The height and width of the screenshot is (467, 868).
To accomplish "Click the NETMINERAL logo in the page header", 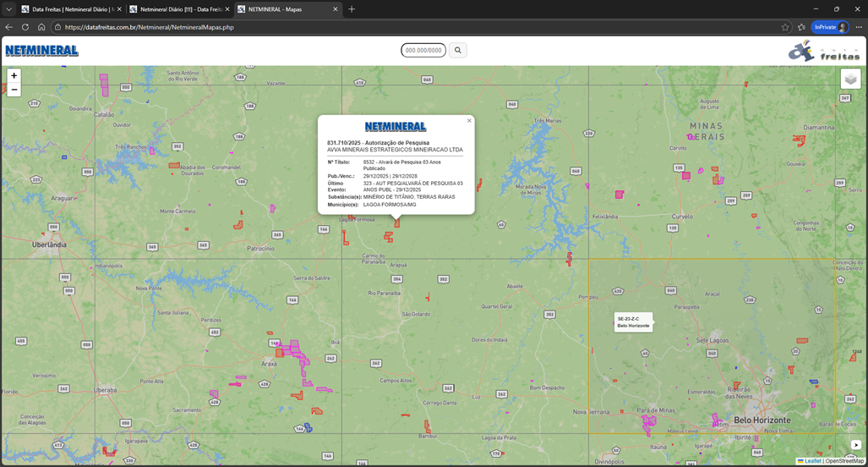I will [41, 51].
